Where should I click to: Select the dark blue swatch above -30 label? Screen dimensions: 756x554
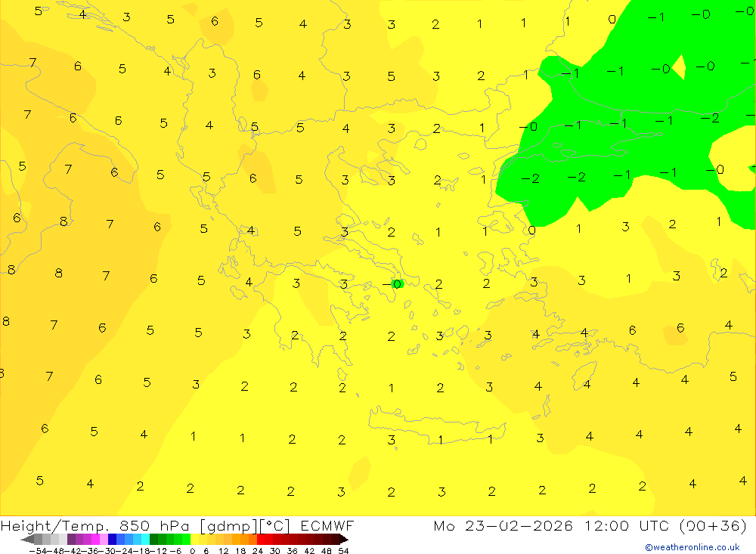point(113,539)
